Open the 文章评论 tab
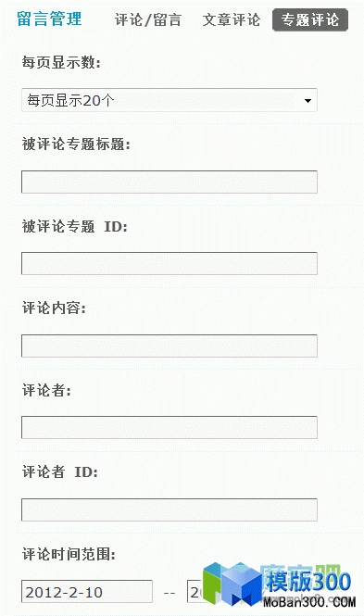The width and height of the screenshot is (364, 616). point(232,19)
